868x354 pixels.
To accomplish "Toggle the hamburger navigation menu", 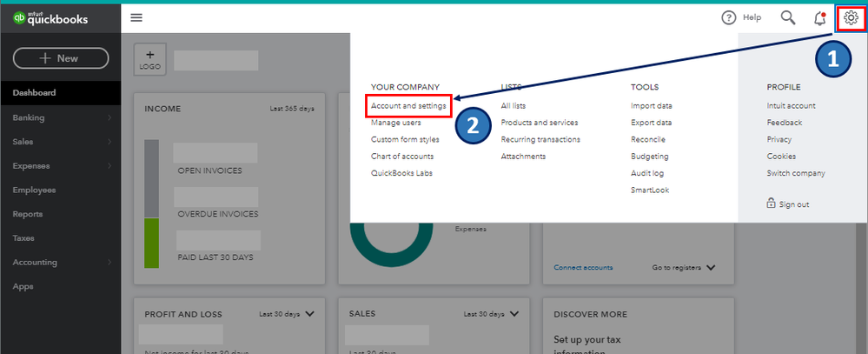I will point(136,17).
